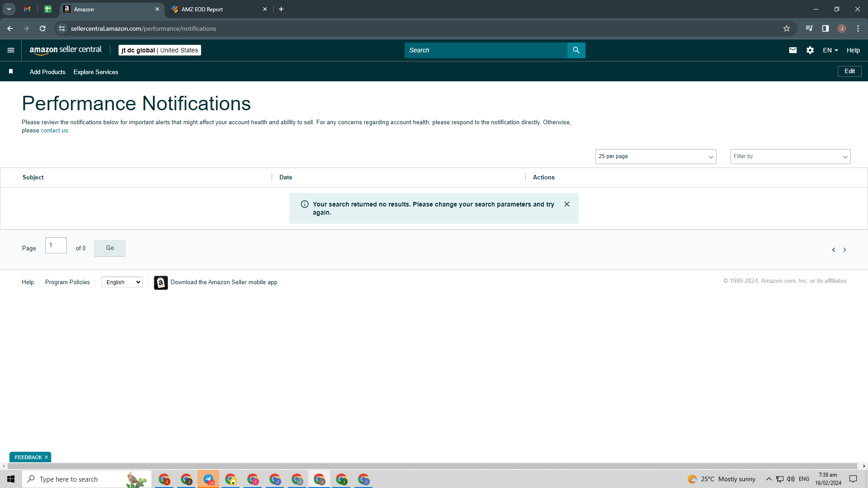868x488 pixels.
Task: Open the Windows Start menu
Action: [11, 479]
